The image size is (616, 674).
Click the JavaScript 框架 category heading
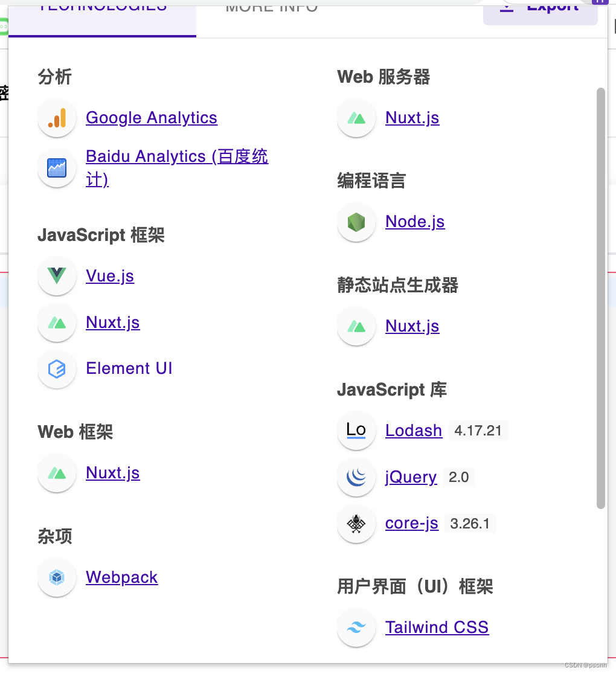(101, 235)
